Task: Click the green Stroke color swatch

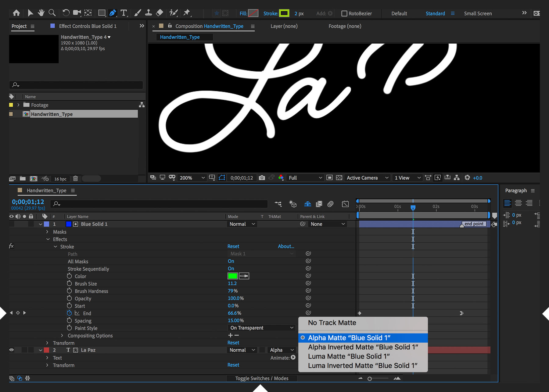Action: (232, 276)
